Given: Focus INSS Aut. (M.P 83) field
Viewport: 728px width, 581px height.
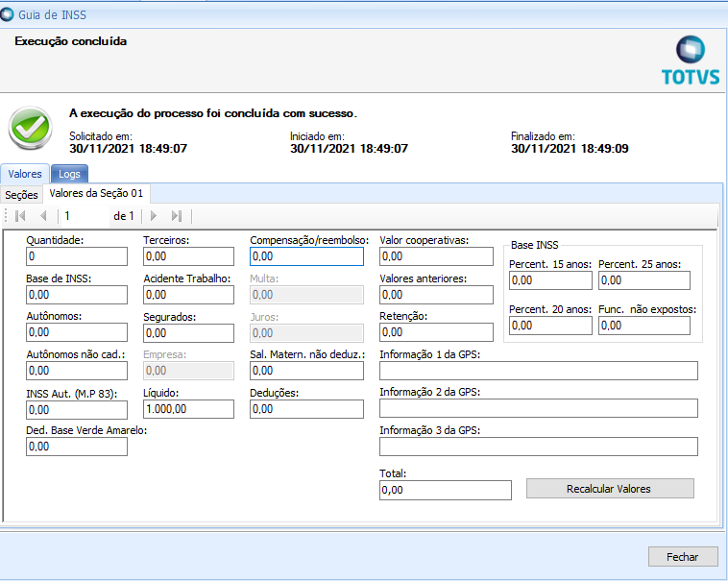Looking at the screenshot, I should 77,410.
